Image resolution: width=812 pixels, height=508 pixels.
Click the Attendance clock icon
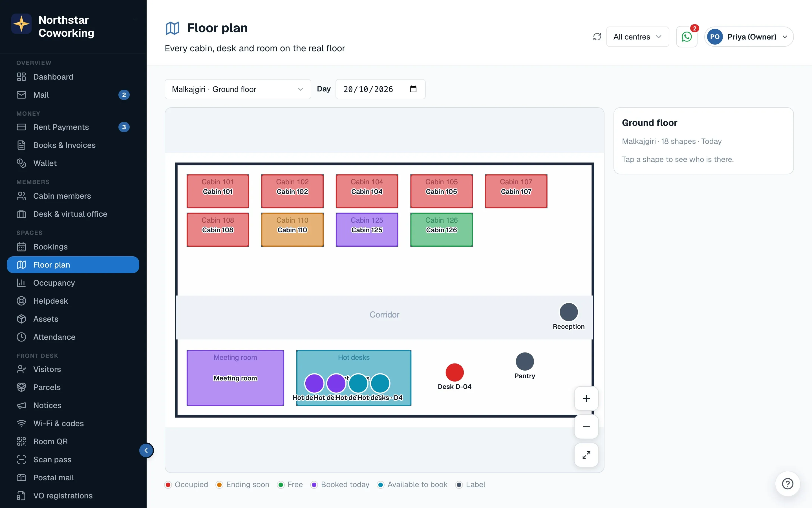point(21,337)
